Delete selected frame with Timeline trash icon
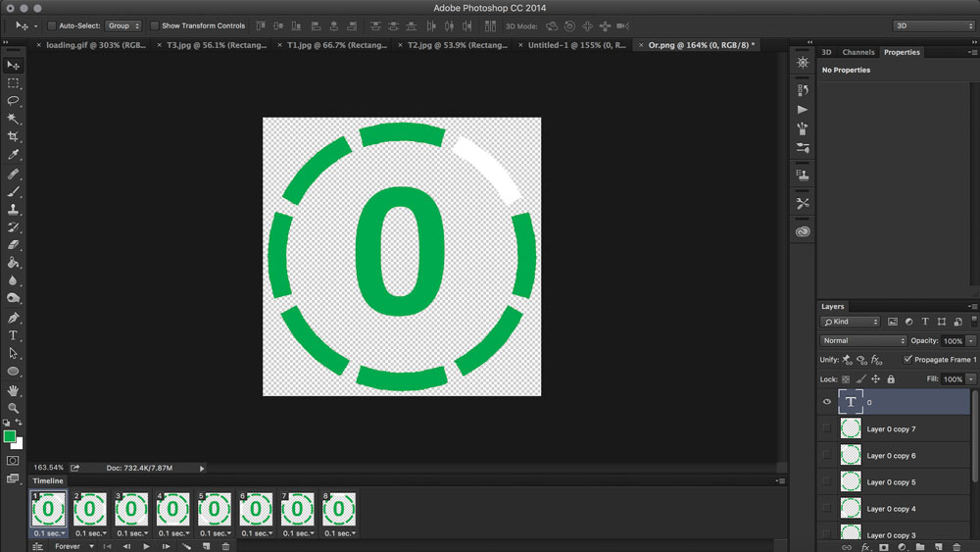 tap(225, 546)
